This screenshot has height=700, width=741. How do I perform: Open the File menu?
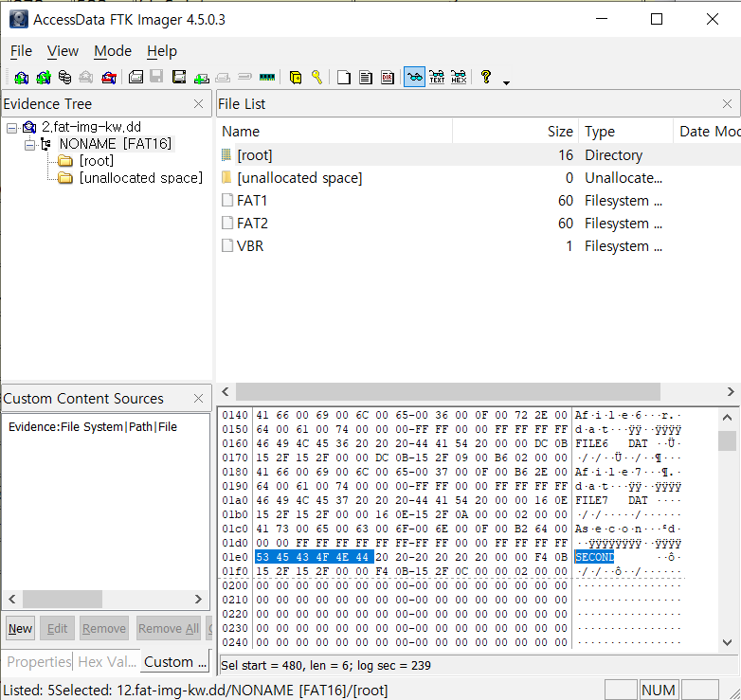coord(21,51)
